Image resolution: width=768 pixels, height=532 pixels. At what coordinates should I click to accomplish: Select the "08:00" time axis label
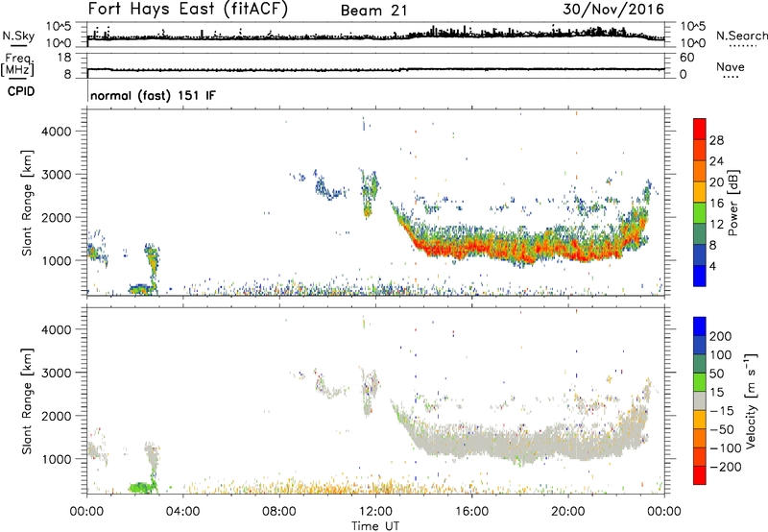tap(279, 512)
